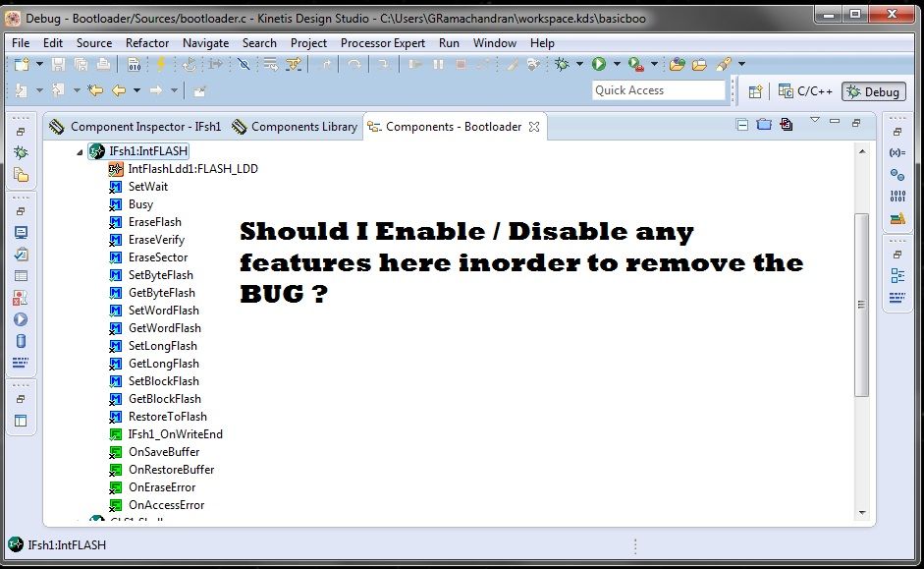This screenshot has width=924, height=569.
Task: Click the yellow lightning bolt flash icon
Action: [x=160, y=64]
